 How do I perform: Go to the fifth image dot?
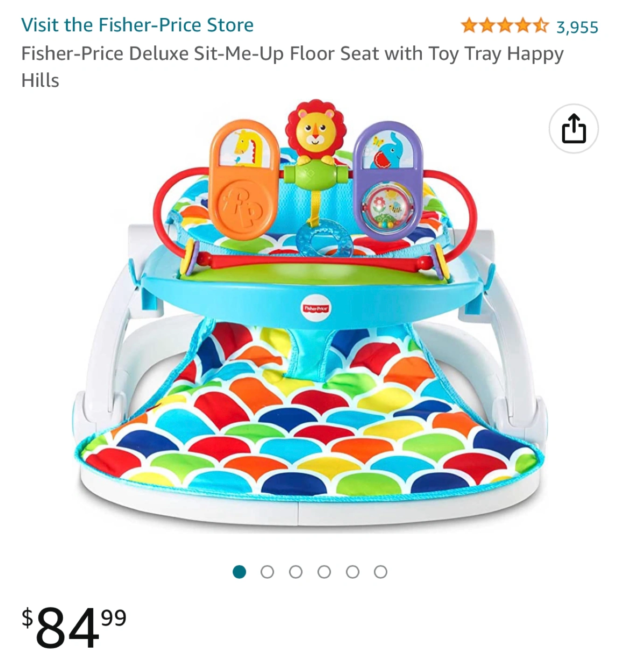click(x=353, y=572)
